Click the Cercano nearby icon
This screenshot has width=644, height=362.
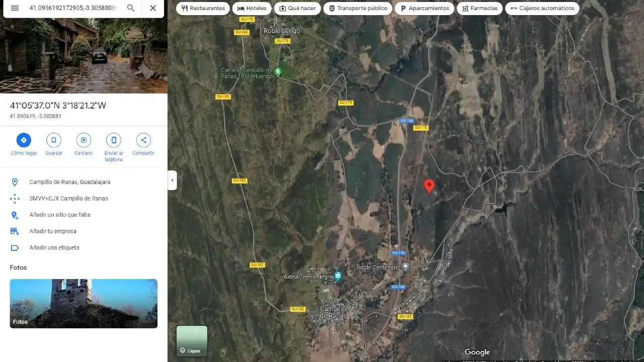tap(84, 140)
